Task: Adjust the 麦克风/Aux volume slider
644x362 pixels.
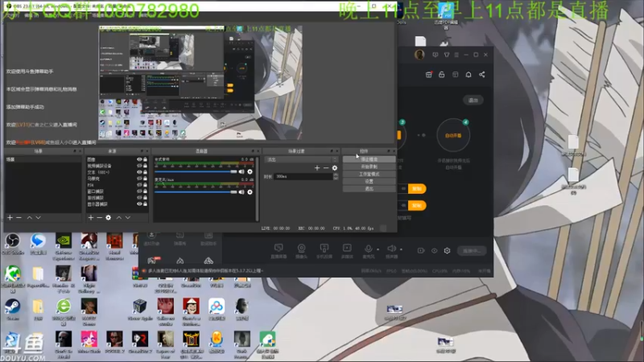Action: tap(196, 191)
